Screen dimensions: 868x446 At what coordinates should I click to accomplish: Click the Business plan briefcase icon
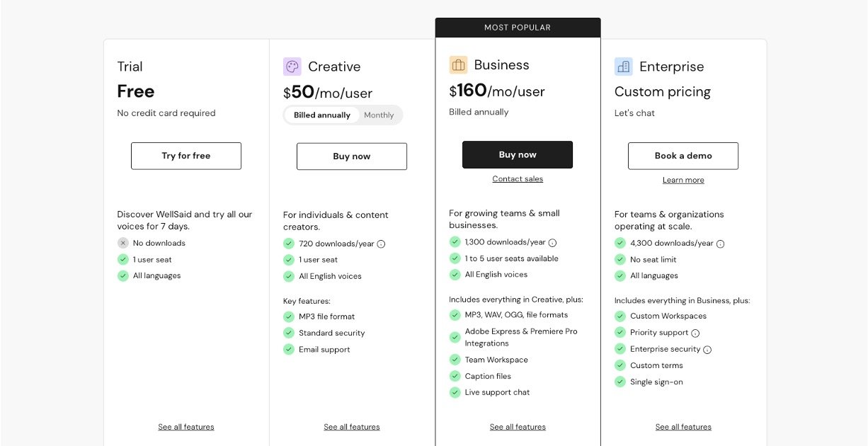(458, 65)
